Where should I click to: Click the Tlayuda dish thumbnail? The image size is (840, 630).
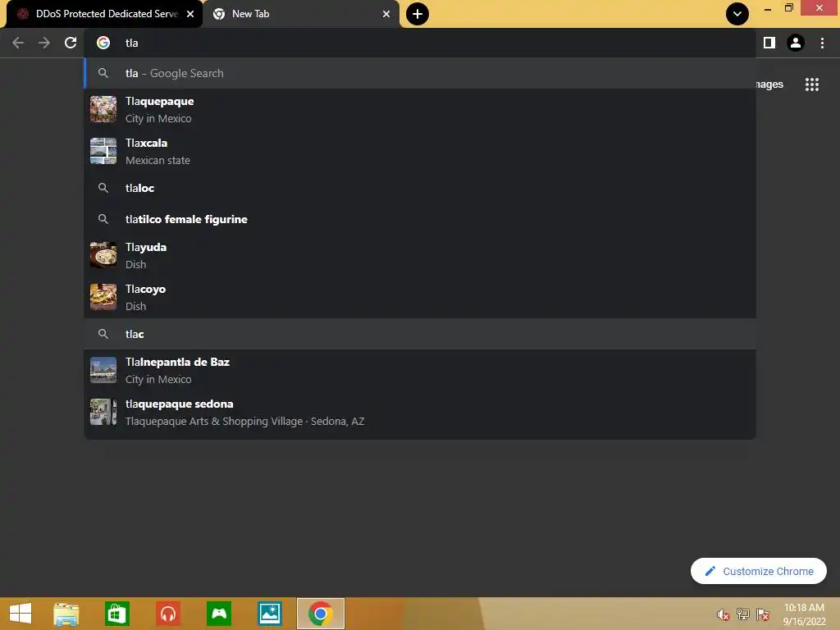(103, 255)
